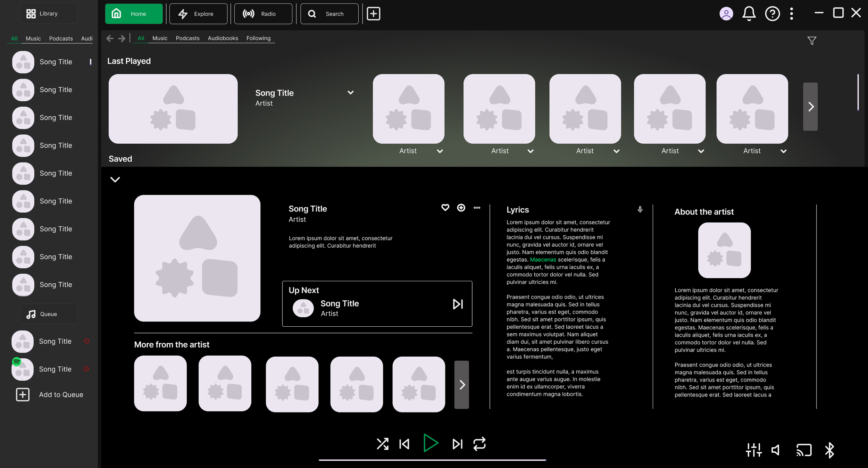This screenshot has height=468, width=868.
Task: Click the lyrics microphone icon
Action: [x=640, y=209]
